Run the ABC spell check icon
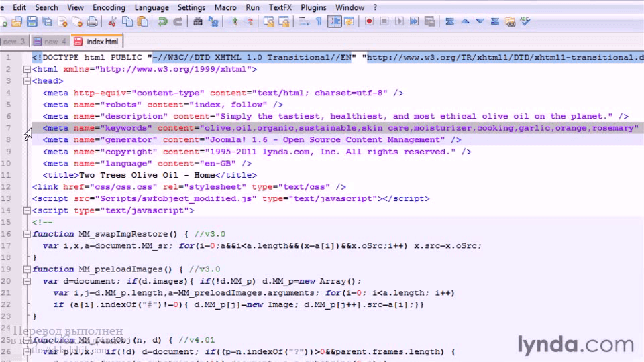The height and width of the screenshot is (362, 644). (x=525, y=21)
